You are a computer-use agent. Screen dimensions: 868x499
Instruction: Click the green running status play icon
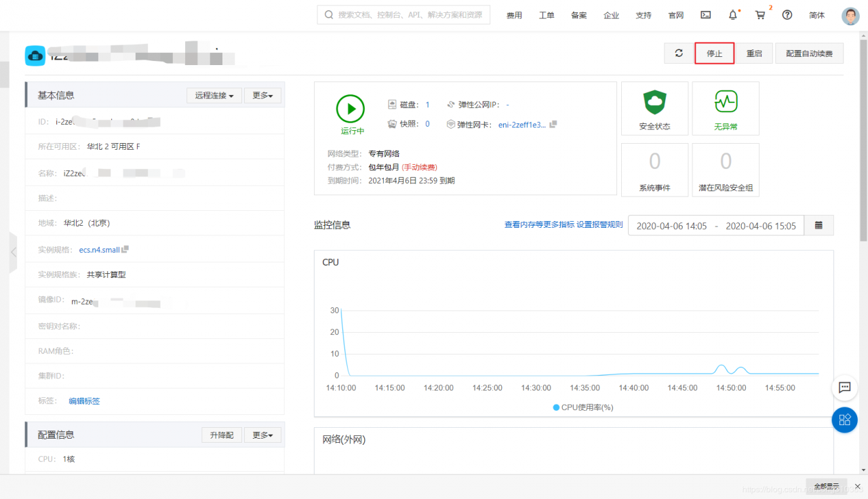[x=351, y=108]
